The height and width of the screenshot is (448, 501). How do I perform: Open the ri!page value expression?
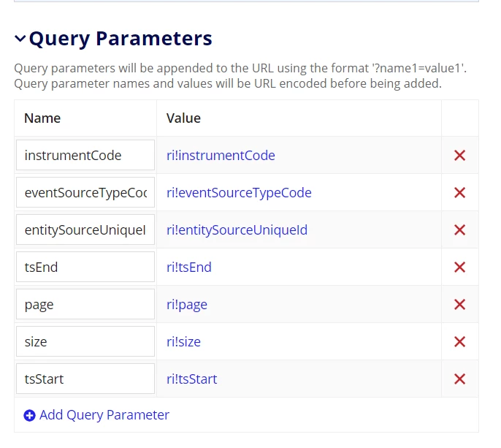(187, 305)
